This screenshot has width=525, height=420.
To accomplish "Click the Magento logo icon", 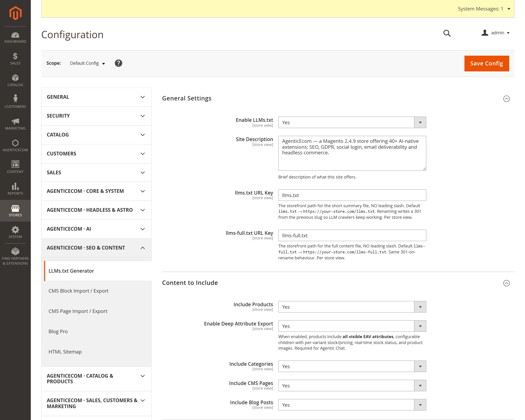I will 15,13.
